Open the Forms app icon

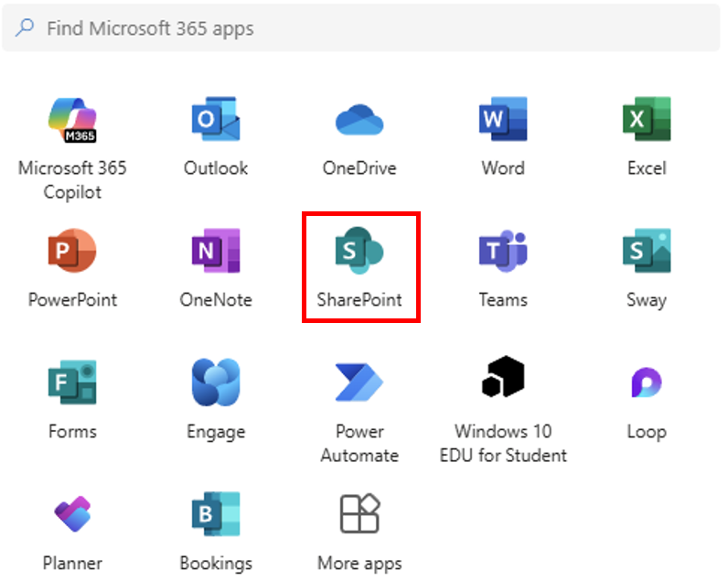point(72,382)
